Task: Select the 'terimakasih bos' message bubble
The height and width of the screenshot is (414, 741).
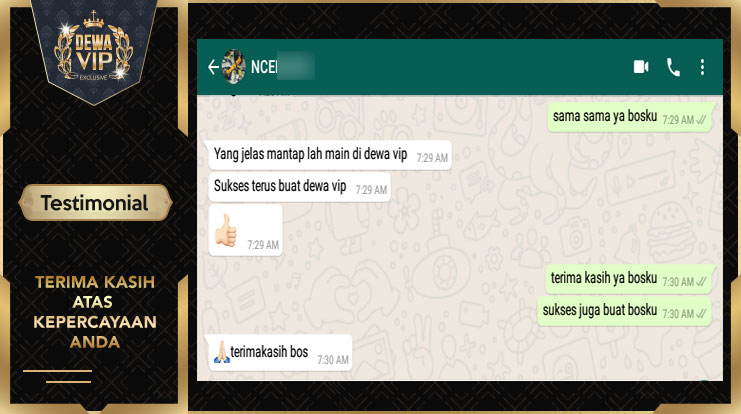Action: [x=278, y=353]
